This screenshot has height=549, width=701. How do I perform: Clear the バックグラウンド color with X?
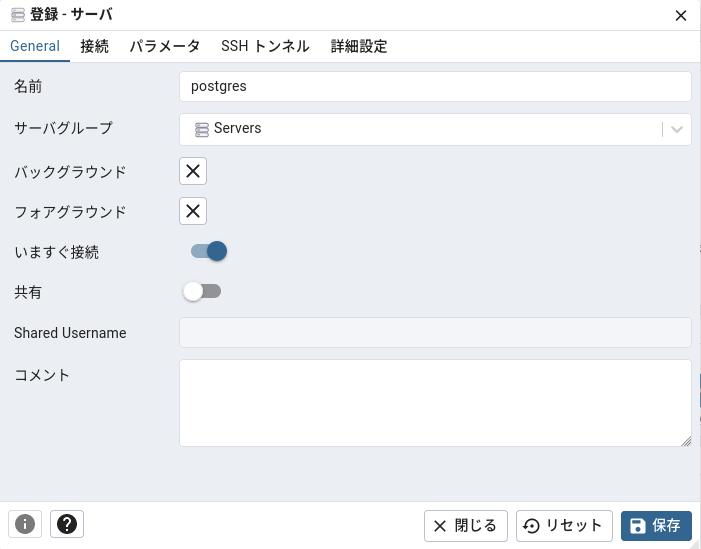193,171
